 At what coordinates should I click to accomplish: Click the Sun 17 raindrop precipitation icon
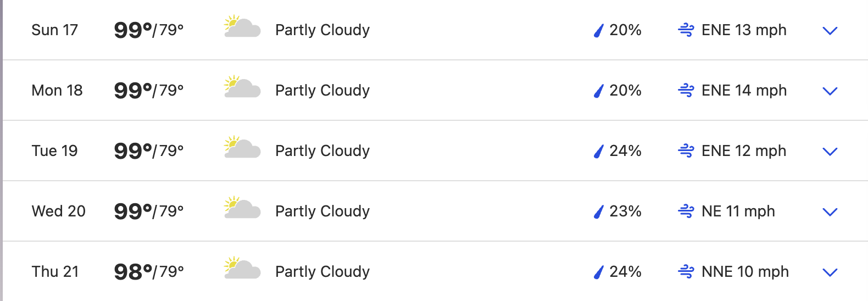(x=599, y=30)
